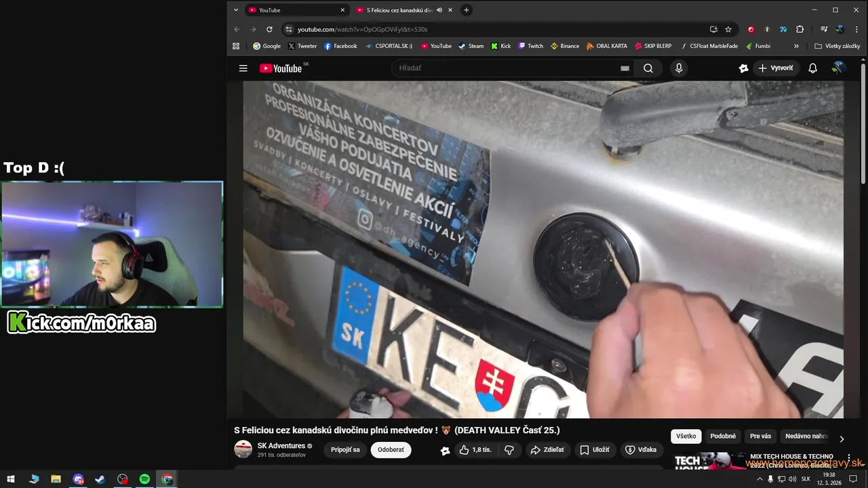Open Chrome media control icon
The image size is (868, 488).
point(823,29)
